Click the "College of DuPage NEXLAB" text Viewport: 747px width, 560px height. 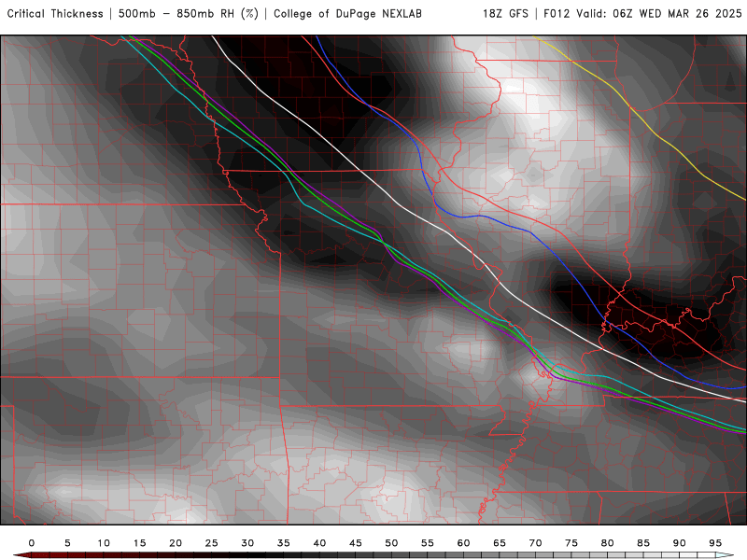(347, 13)
